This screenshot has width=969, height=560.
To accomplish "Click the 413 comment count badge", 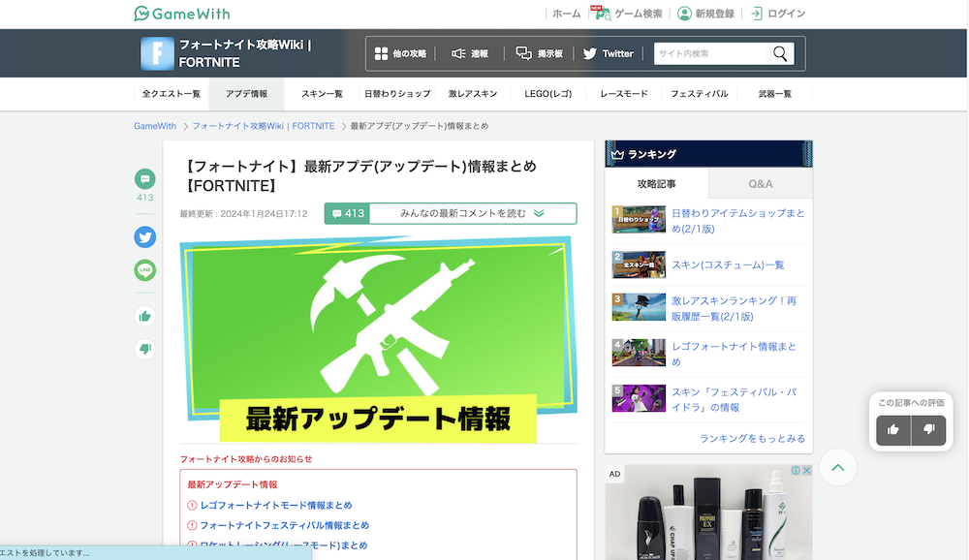I will pyautogui.click(x=347, y=213).
